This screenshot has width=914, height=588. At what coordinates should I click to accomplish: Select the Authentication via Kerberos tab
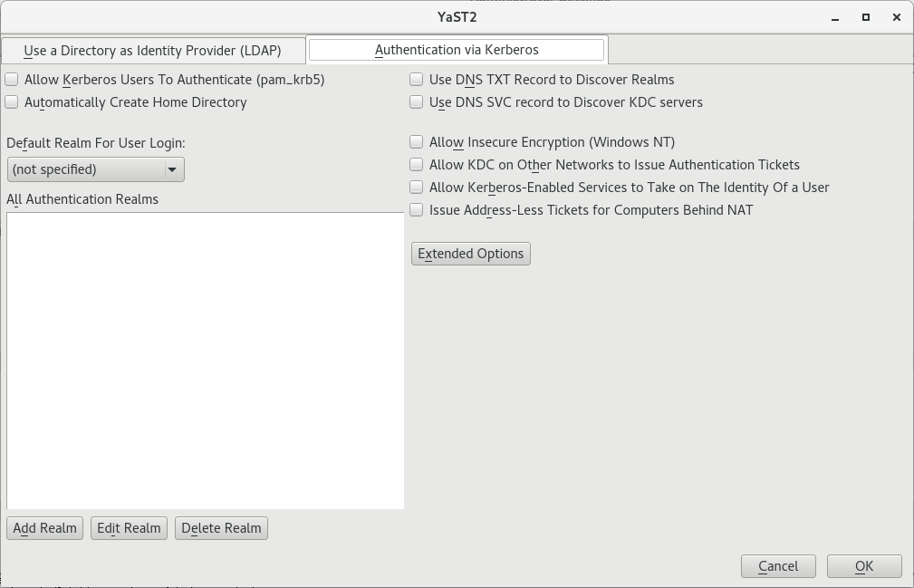tap(457, 50)
